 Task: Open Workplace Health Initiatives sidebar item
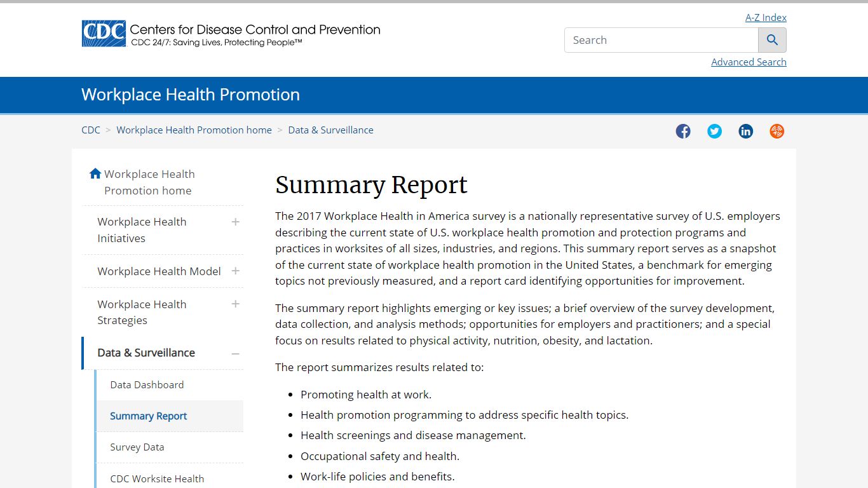point(142,230)
